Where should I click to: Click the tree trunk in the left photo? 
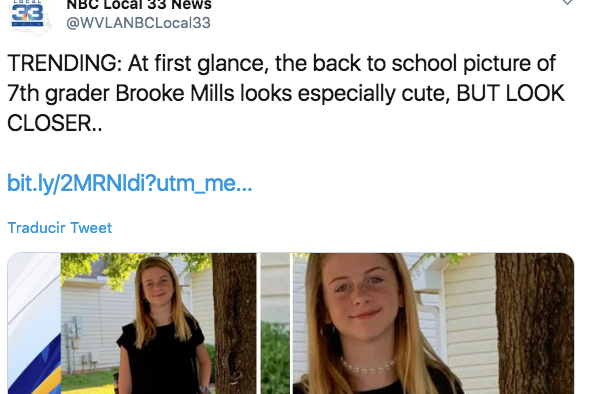click(234, 323)
